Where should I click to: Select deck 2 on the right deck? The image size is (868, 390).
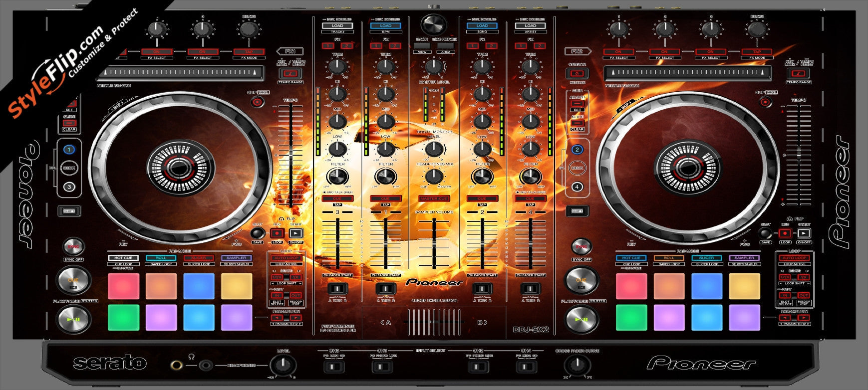click(x=577, y=149)
